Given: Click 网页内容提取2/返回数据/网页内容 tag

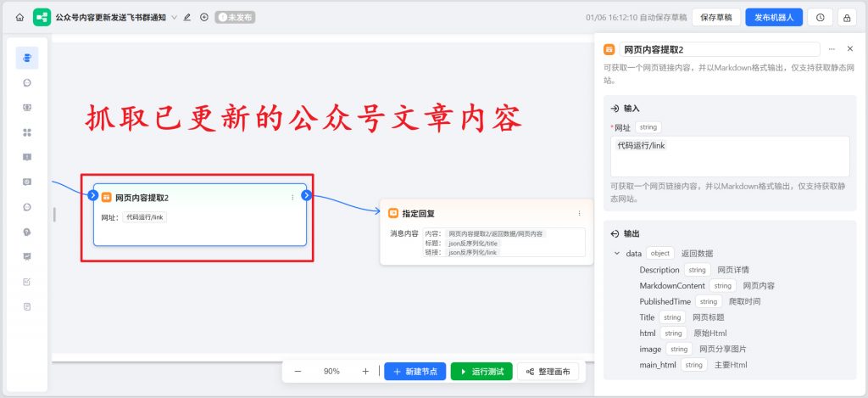Looking at the screenshot, I should (x=495, y=234).
